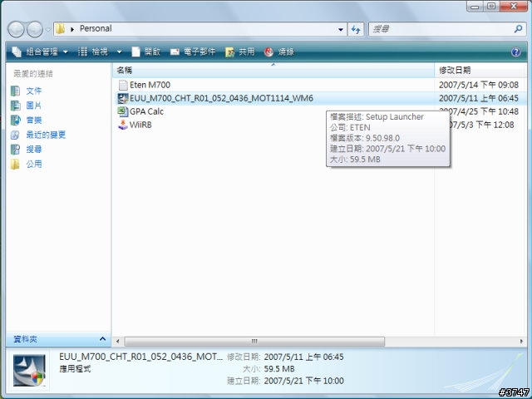Click the 修改日期 value in details pane
This screenshot has width=532, height=399.
click(x=303, y=357)
